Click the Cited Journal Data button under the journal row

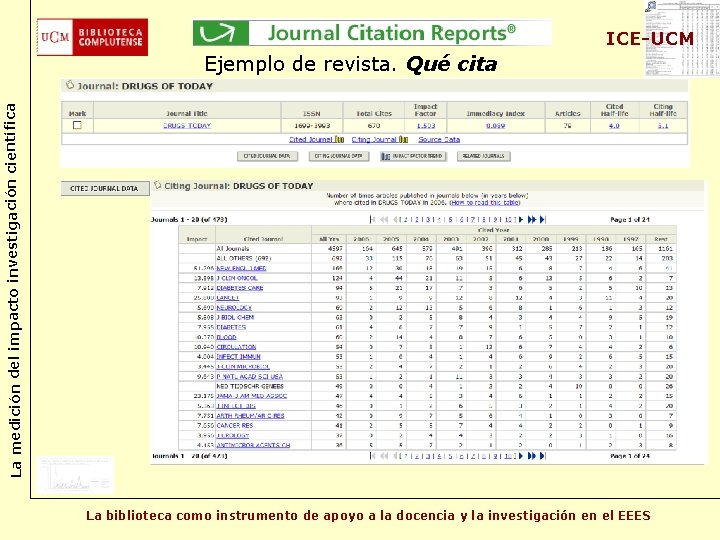(267, 156)
